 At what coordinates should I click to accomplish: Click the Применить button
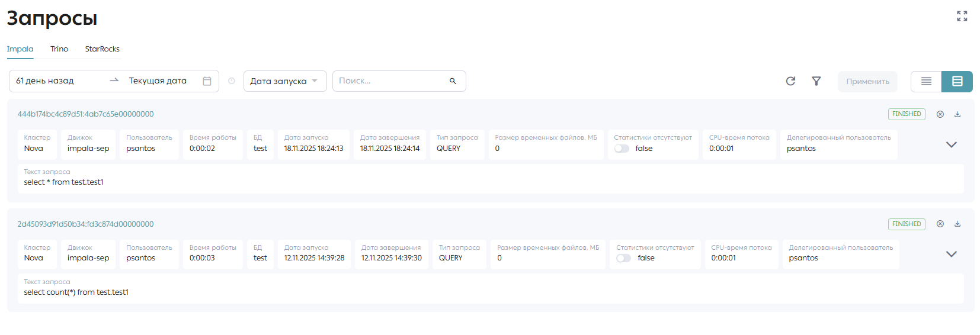click(867, 81)
